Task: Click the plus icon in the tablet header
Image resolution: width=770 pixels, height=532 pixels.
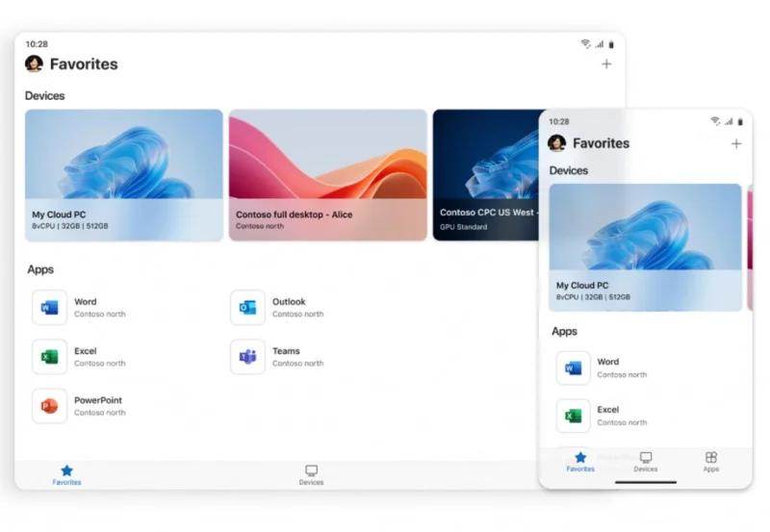Action: coord(606,64)
